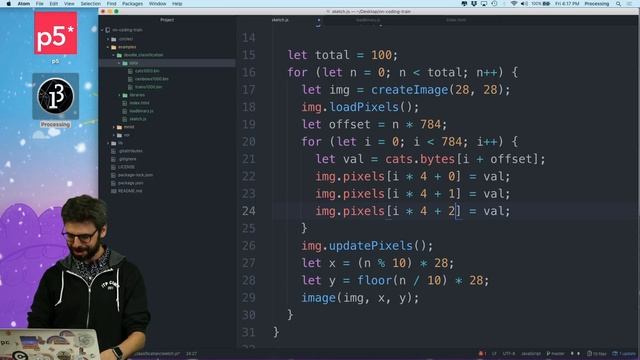Open README.md in the tree
Viewport: 640px width, 360px height.
(130, 191)
